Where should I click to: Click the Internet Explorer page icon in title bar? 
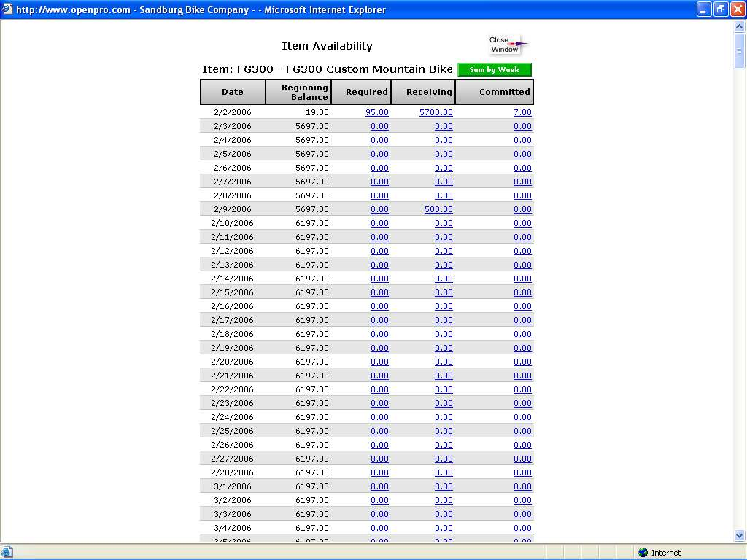pyautogui.click(x=7, y=9)
